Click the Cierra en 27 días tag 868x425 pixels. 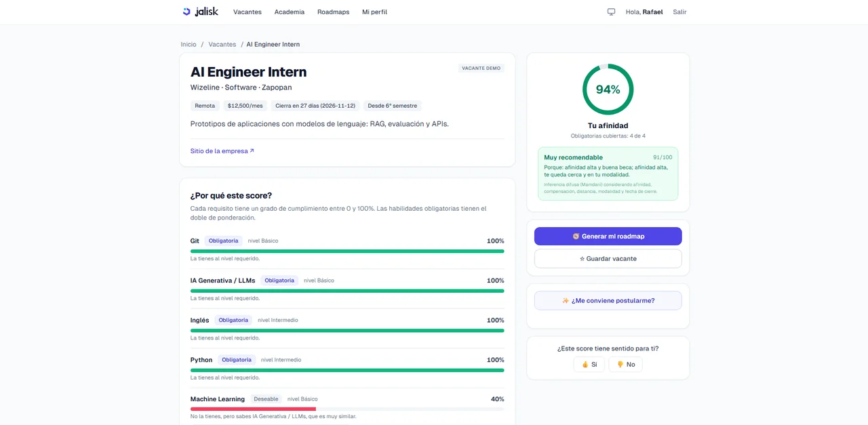click(315, 106)
